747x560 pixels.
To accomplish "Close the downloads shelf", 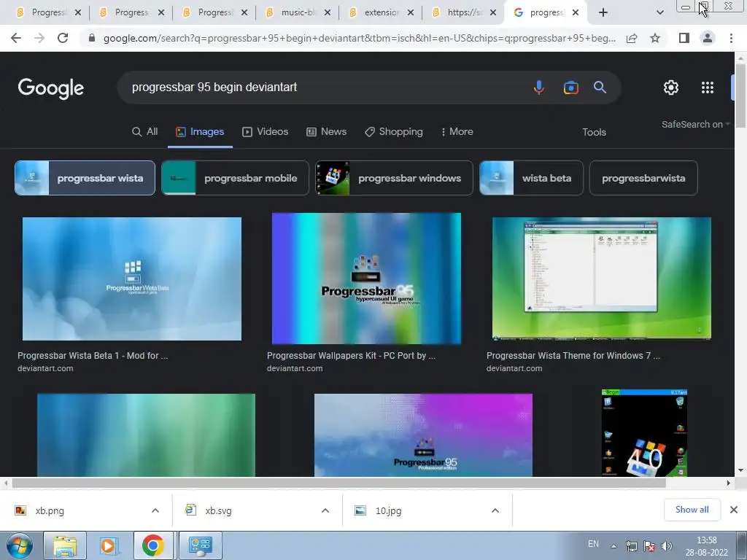I will pyautogui.click(x=734, y=510).
